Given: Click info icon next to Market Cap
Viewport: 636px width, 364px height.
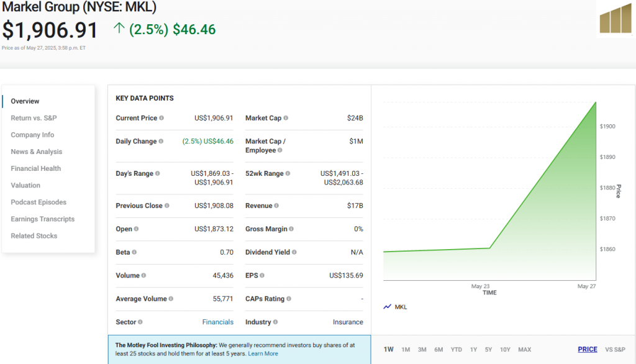Looking at the screenshot, I should click(x=286, y=118).
